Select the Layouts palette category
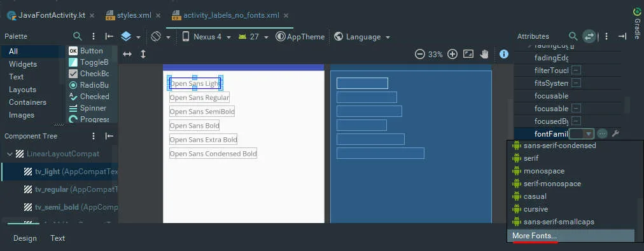This screenshot has height=251, width=644. pyautogui.click(x=22, y=90)
